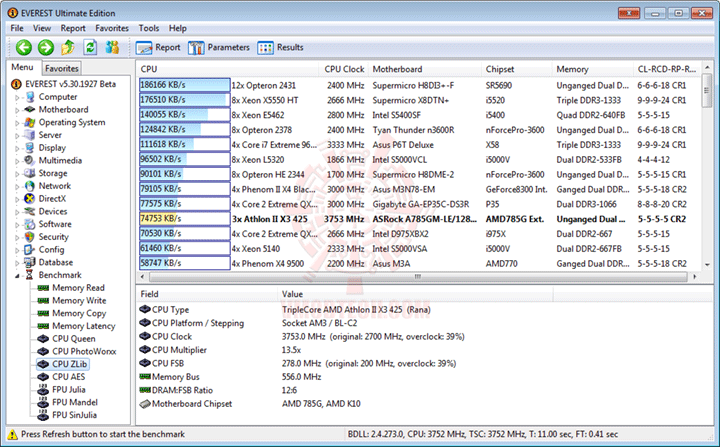Select CPU Queen benchmark
Screen dimensions: 720x447
(74, 339)
